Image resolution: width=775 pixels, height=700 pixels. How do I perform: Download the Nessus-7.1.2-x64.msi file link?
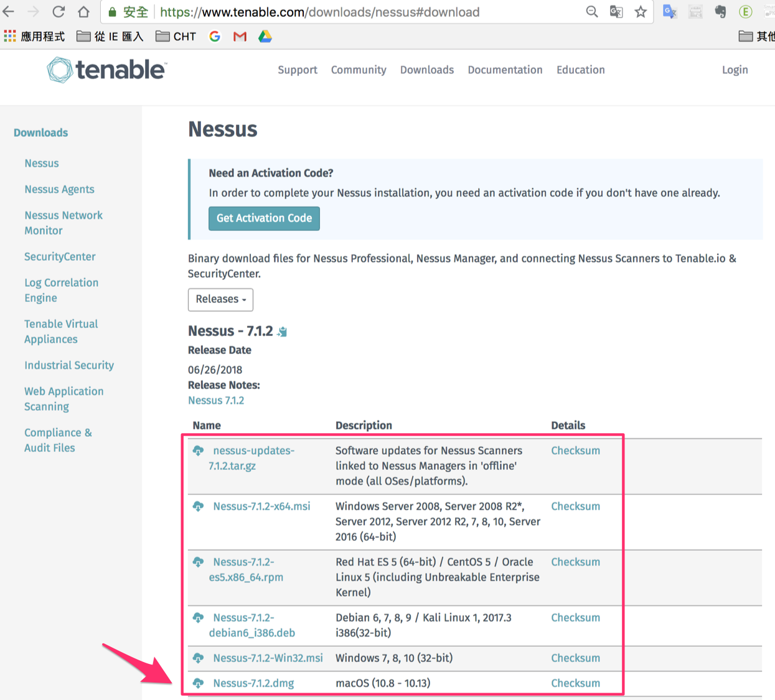tap(261, 506)
